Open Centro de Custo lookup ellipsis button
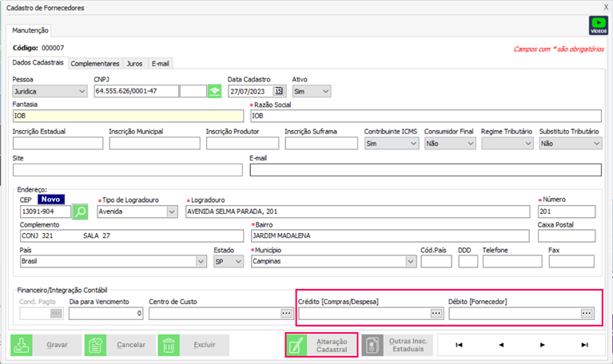Viewport: 613px width, 364px height. pos(280,314)
